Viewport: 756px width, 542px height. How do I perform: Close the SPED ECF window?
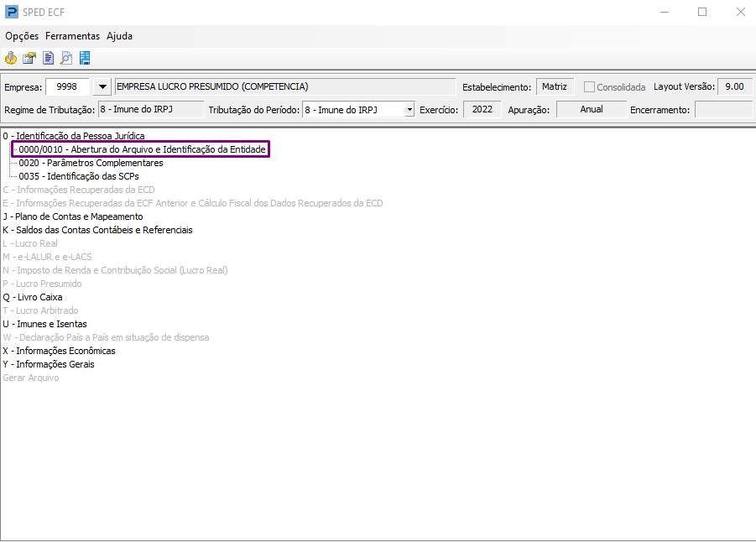pyautogui.click(x=741, y=12)
